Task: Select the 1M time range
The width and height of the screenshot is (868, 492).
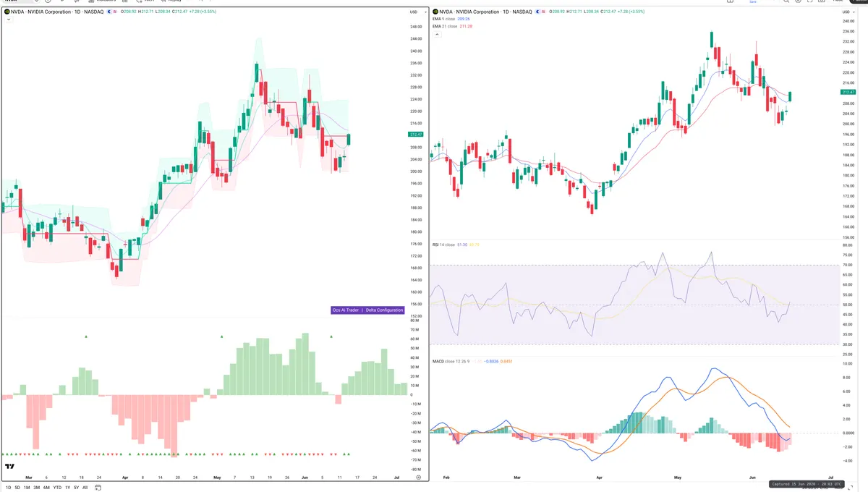Action: 27,488
